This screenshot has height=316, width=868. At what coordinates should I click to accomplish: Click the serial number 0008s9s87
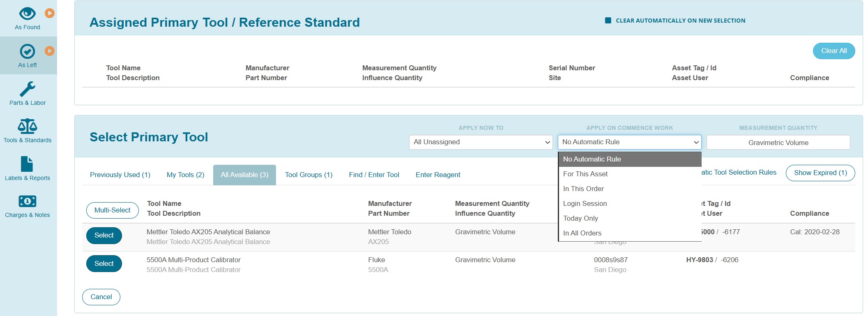(610, 260)
